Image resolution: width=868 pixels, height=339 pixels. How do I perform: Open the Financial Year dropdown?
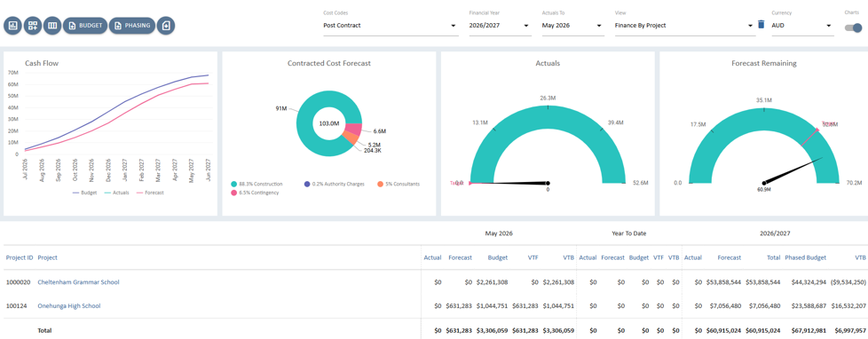(x=500, y=26)
